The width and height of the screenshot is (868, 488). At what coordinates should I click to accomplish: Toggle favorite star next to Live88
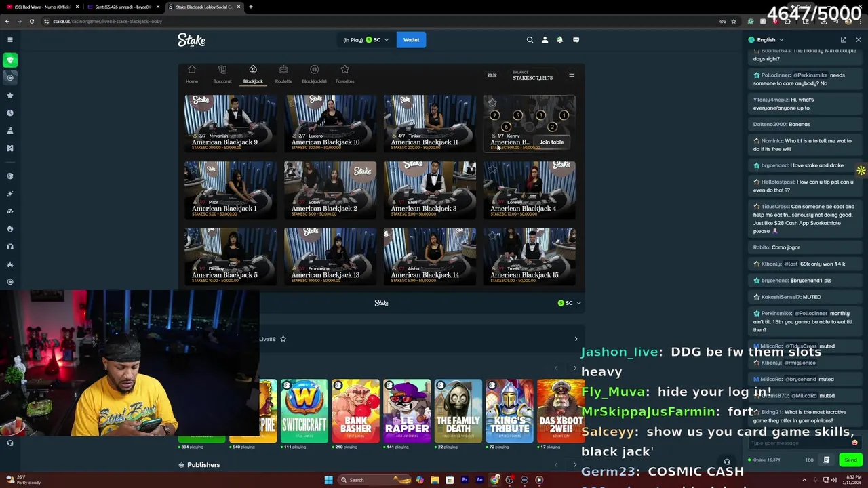click(283, 339)
